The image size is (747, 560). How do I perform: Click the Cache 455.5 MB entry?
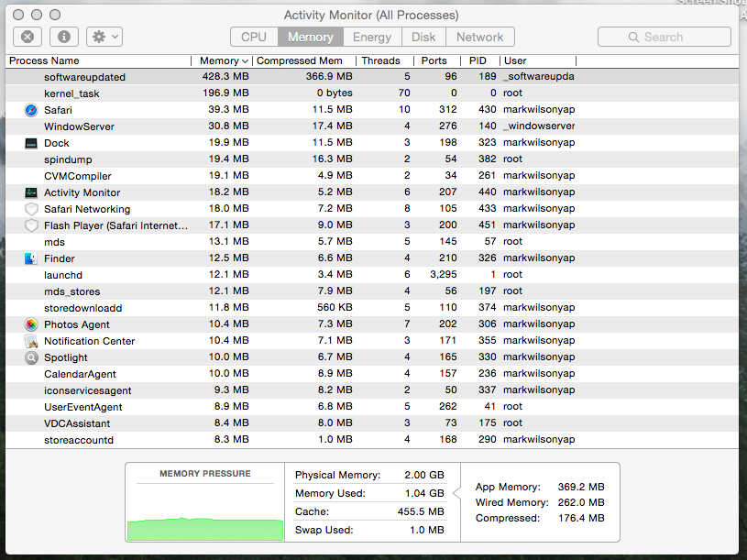coord(369,512)
